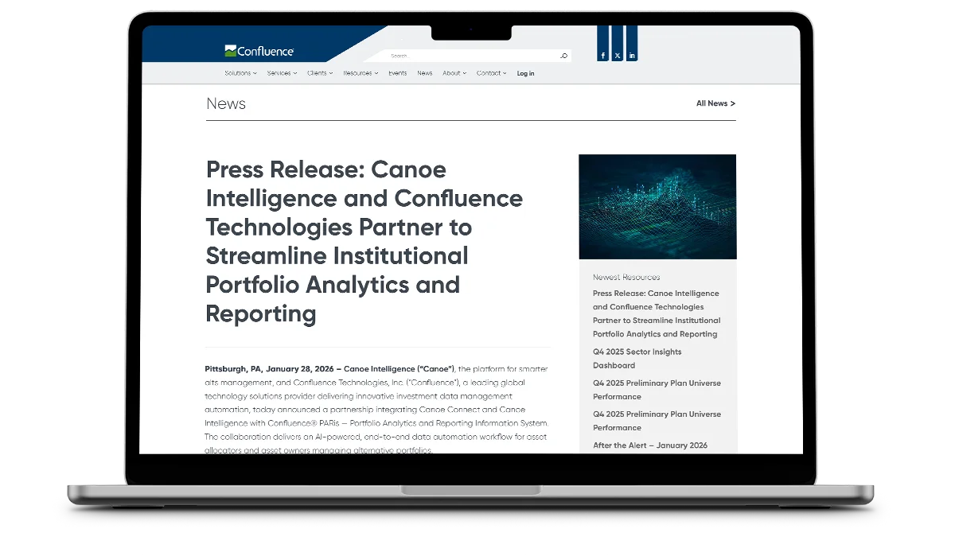Expand the Contact dropdown menu
Viewport: 955px width, 560px height.
(x=491, y=73)
